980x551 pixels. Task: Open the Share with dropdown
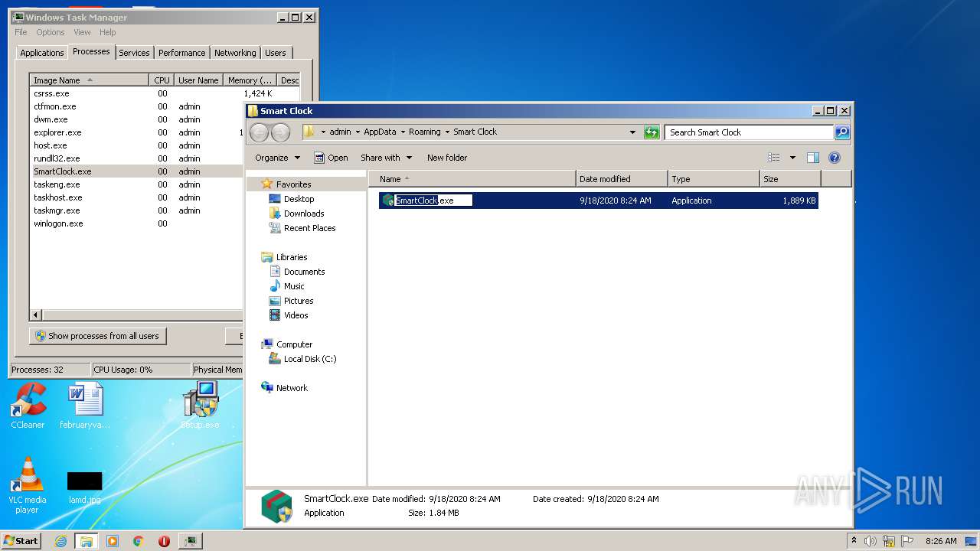386,158
